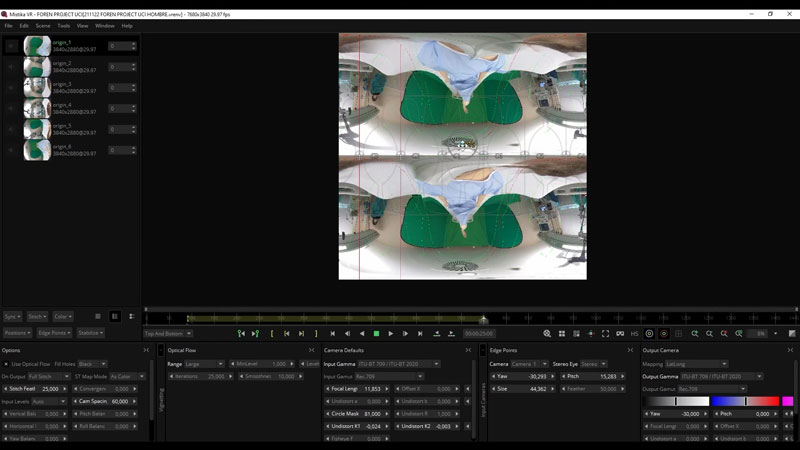Click the Stabilize button
The width and height of the screenshot is (800, 450).
90,332
